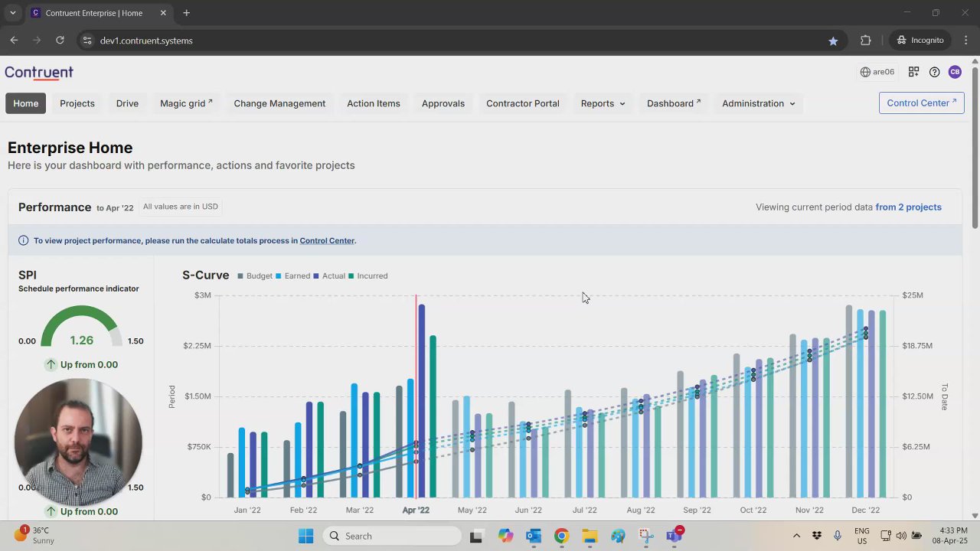The height and width of the screenshot is (551, 980).
Task: Click the SPI gauge showing 1.26
Action: [80, 328]
